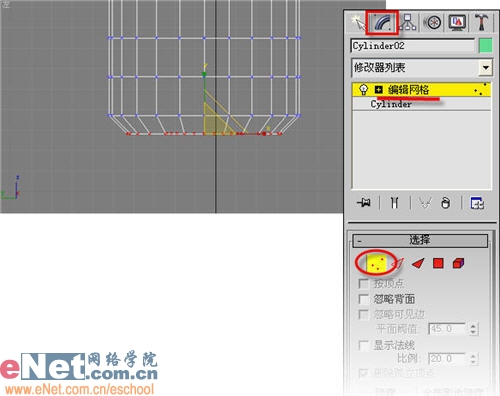Select Vertex sub-object level icon

click(x=377, y=263)
